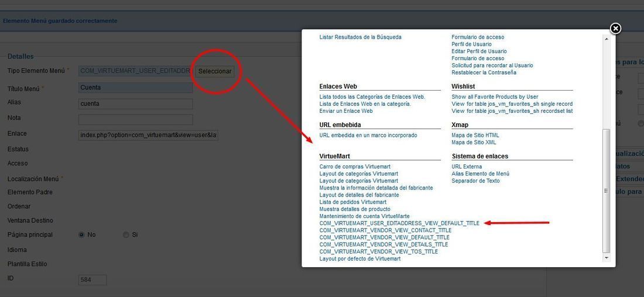
Task: Click the Idioma label
Action: 17,250
